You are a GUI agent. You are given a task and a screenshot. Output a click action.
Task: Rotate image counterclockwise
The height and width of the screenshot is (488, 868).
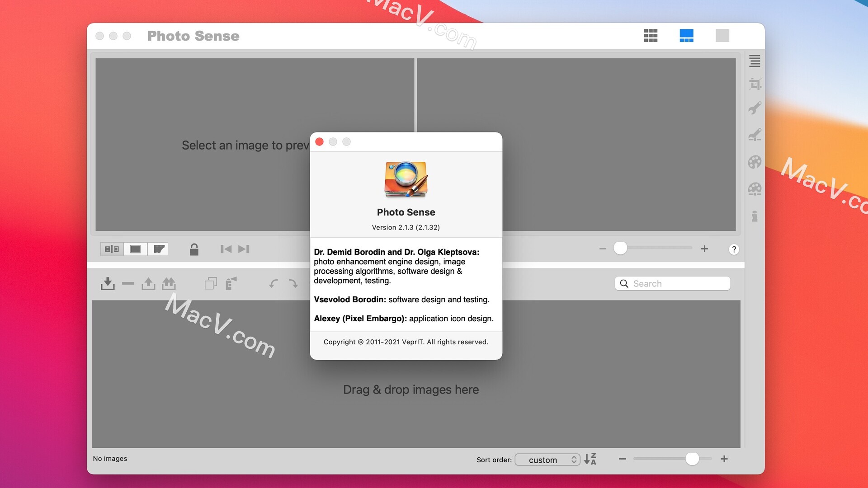coord(274,284)
